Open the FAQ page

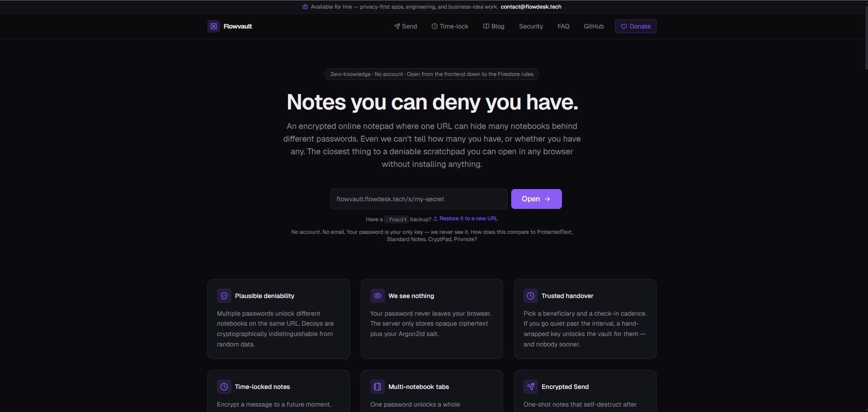click(563, 26)
